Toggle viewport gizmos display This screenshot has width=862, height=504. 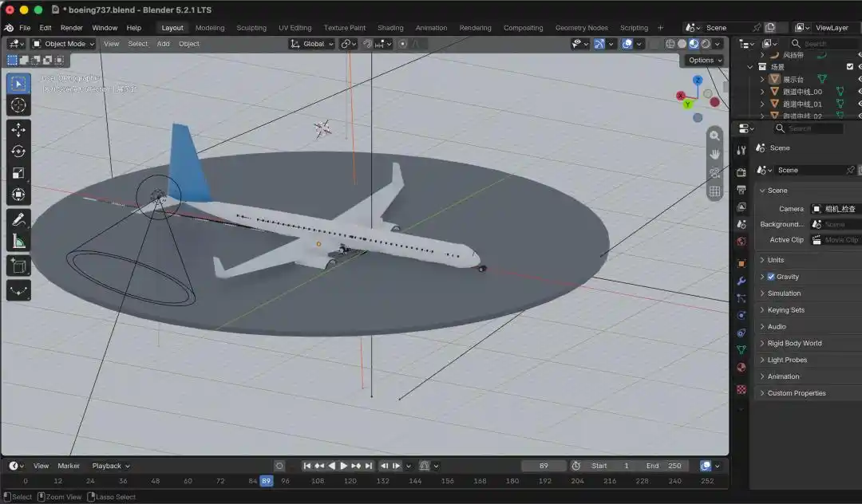599,44
